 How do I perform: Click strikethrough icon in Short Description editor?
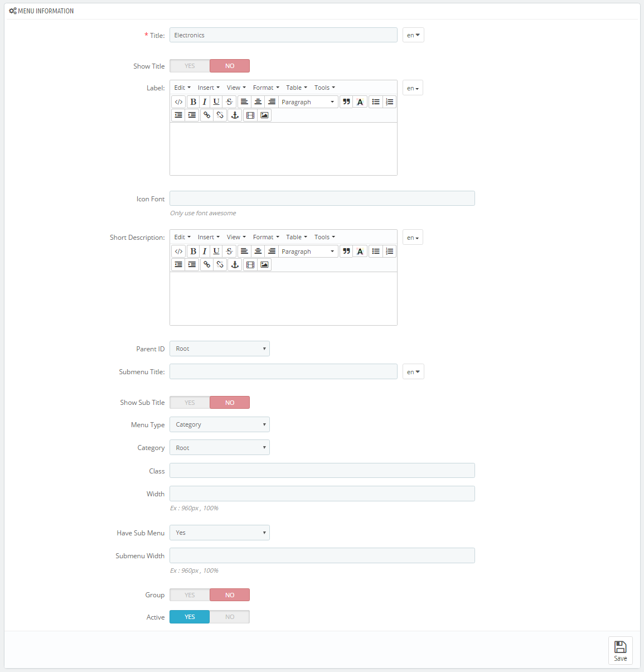229,251
